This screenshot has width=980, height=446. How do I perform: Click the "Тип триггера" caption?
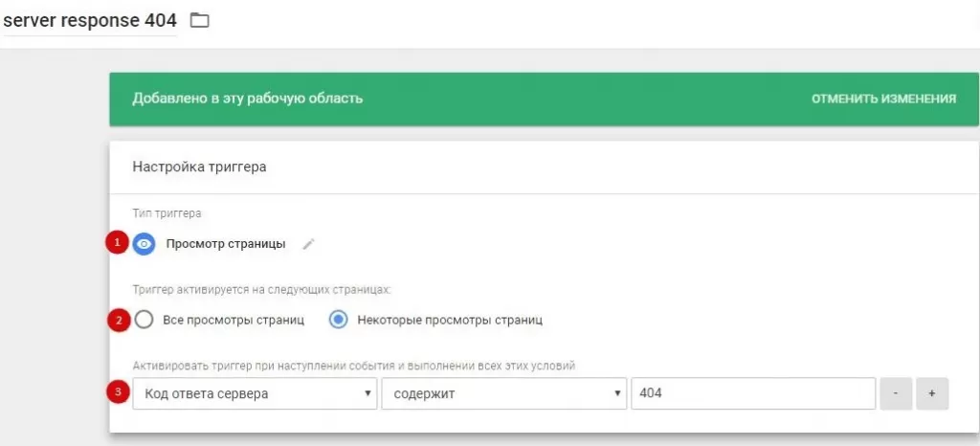coord(167,212)
